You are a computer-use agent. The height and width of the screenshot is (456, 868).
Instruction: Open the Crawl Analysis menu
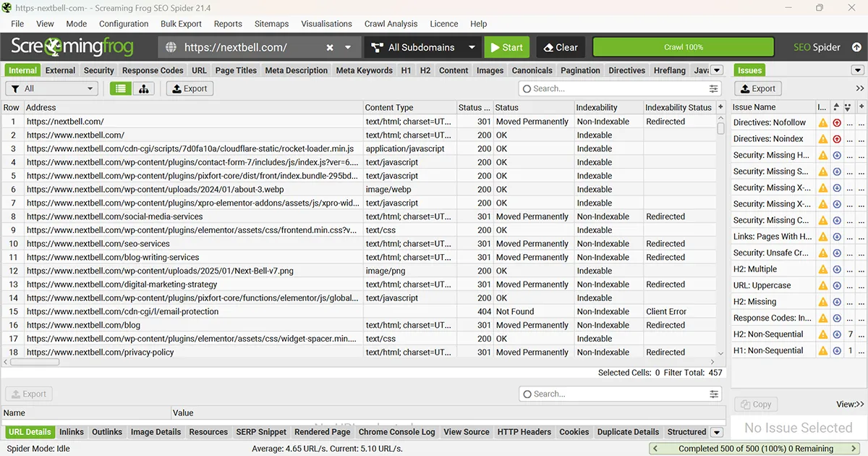point(391,23)
